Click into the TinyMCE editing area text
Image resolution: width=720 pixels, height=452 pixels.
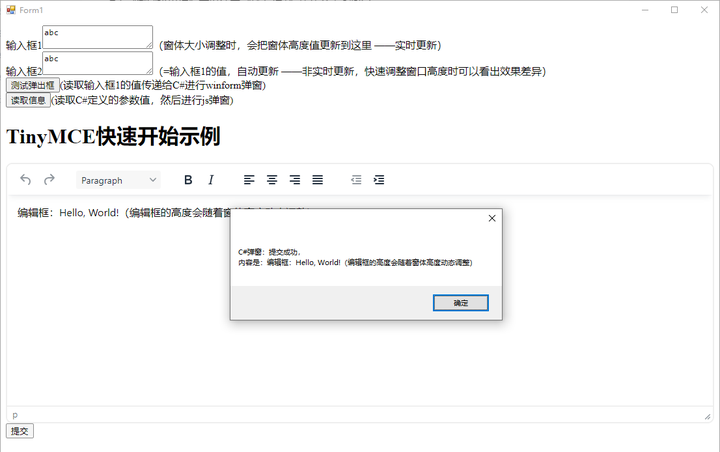coord(124,213)
